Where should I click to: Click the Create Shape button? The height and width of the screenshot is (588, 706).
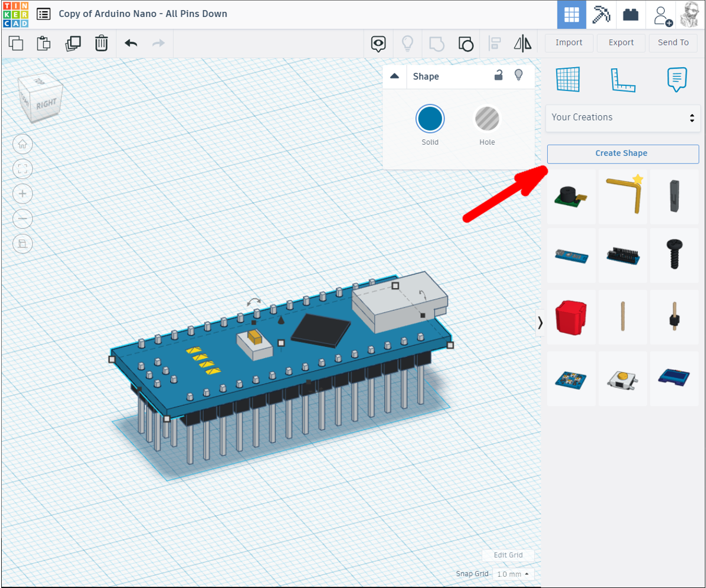pos(623,153)
